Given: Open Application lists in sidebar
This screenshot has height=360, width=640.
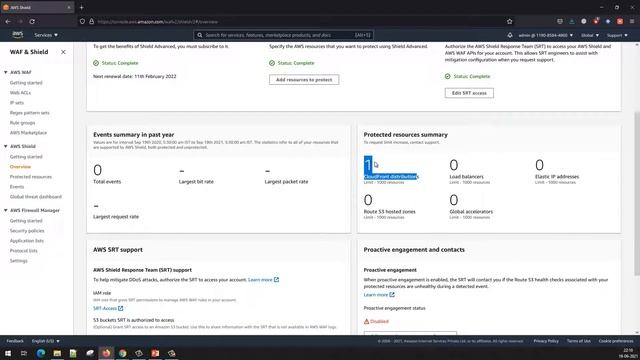Looking at the screenshot, I should (27, 241).
